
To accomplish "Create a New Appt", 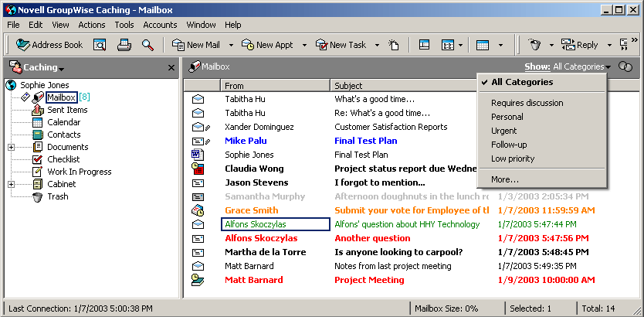I will click(x=267, y=45).
